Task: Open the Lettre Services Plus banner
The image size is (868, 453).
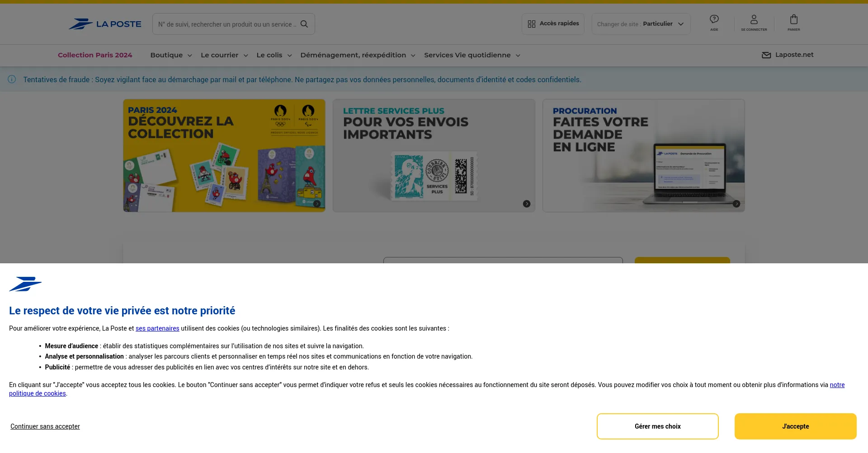Action: pyautogui.click(x=434, y=155)
